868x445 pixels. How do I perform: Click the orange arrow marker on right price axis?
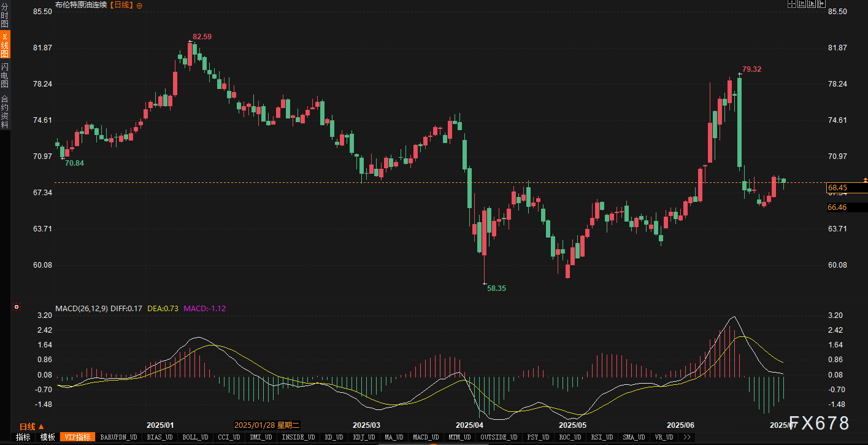(x=865, y=180)
